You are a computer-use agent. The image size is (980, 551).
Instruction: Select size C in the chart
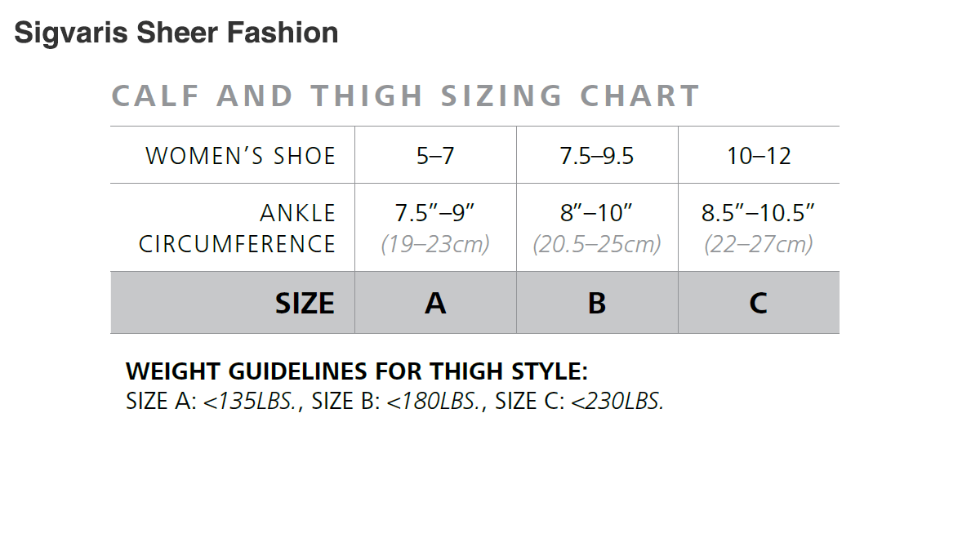coord(759,304)
